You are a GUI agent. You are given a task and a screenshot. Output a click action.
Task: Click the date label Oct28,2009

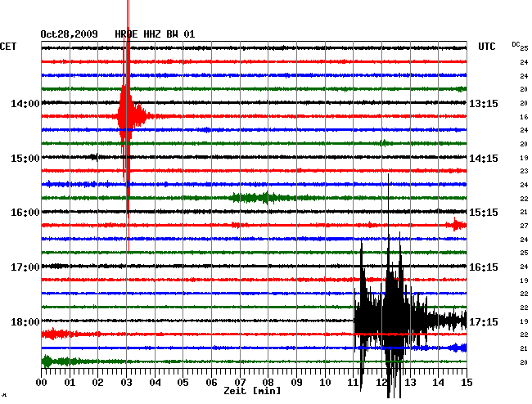coord(69,34)
